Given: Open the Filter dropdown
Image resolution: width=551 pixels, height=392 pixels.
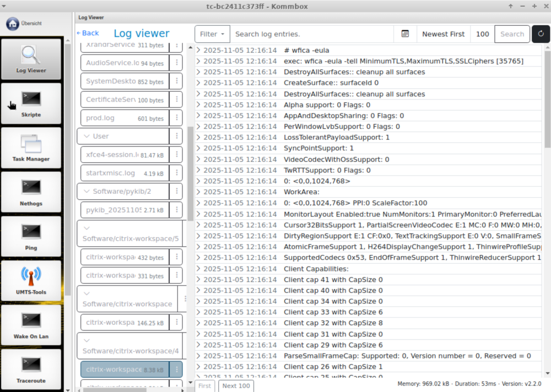Looking at the screenshot, I should 212,34.
